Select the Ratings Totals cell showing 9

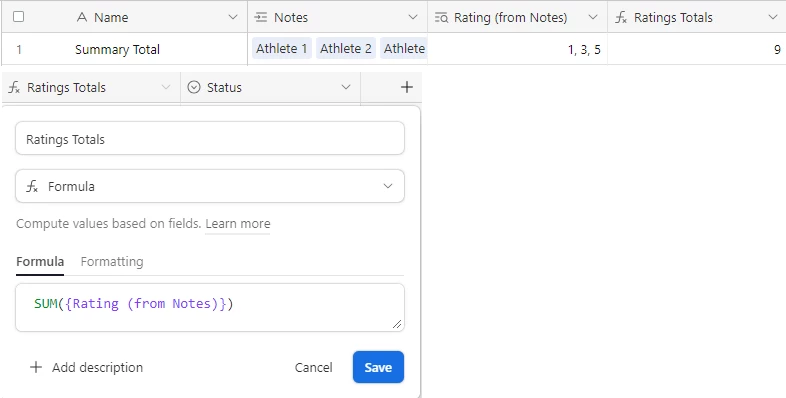tap(697, 49)
